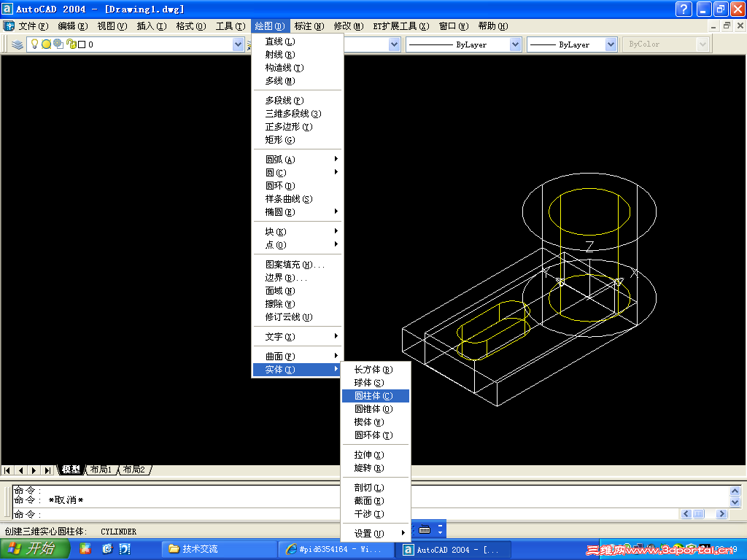Expand the 文字(X) submenu
This screenshot has height=560, width=747.
click(298, 337)
